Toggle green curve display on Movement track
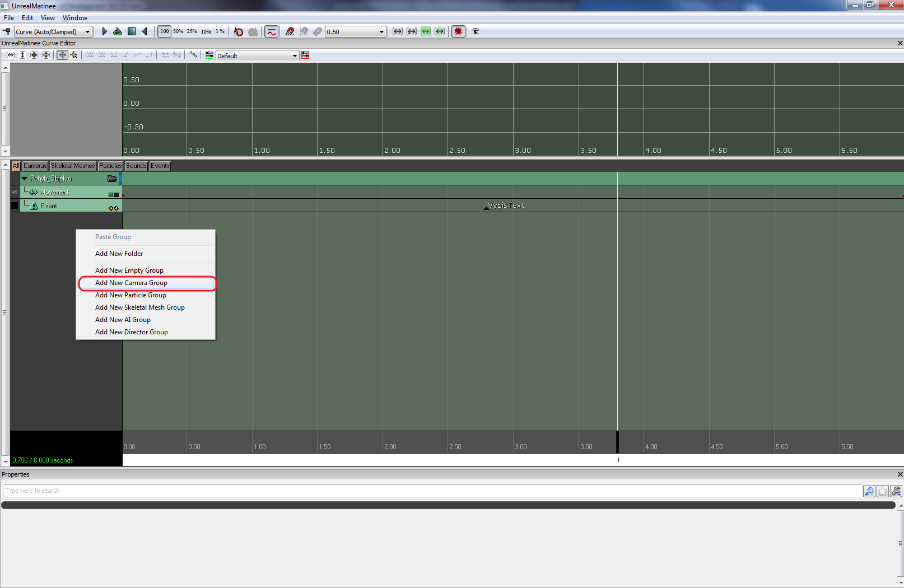The width and height of the screenshot is (904, 588). 111,195
